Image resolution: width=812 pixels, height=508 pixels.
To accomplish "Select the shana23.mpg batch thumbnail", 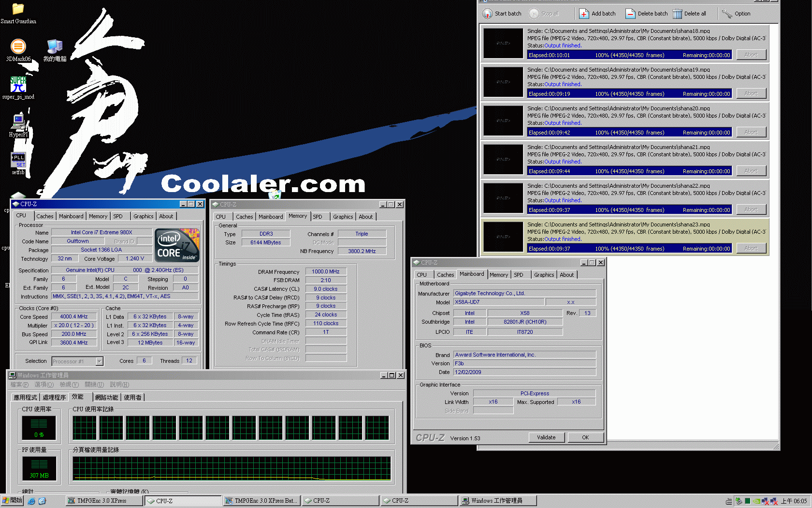I will tap(503, 237).
